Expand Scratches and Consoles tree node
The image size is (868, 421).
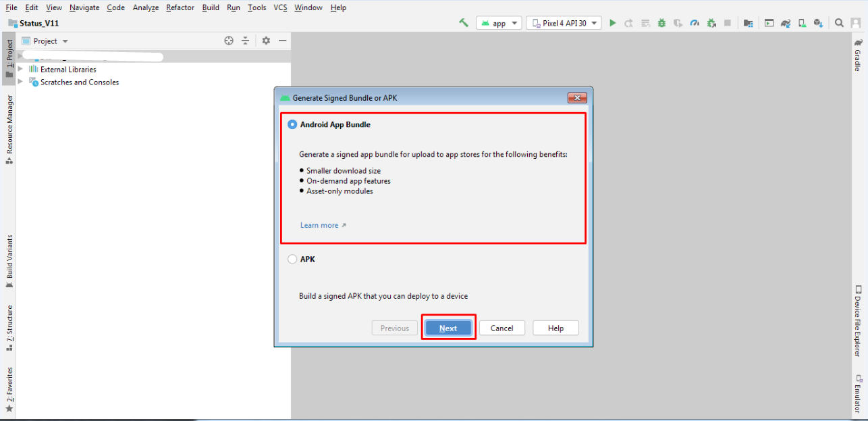click(x=20, y=82)
